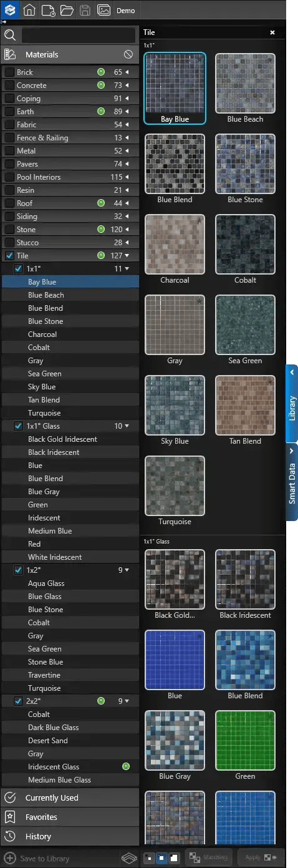Open the Favorites section
The image size is (298, 868).
(x=70, y=817)
